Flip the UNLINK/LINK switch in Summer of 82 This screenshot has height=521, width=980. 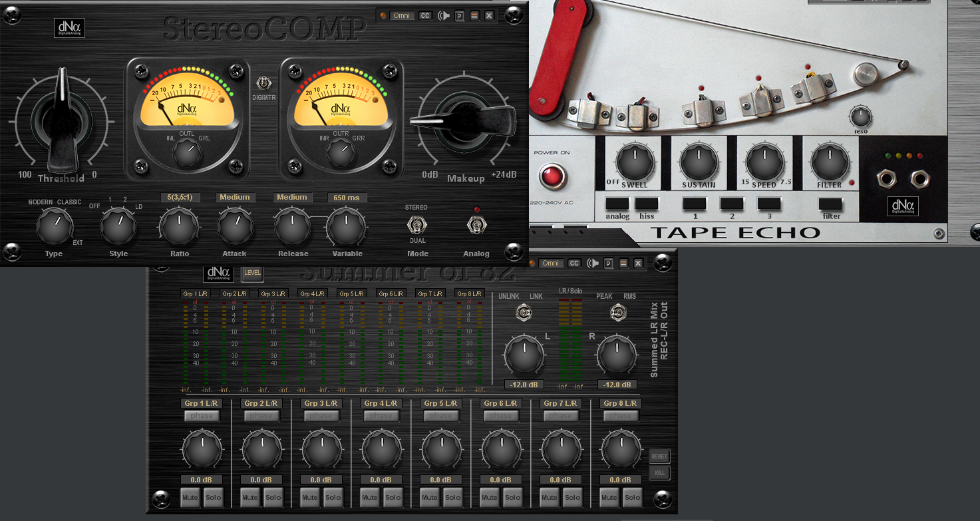[524, 311]
